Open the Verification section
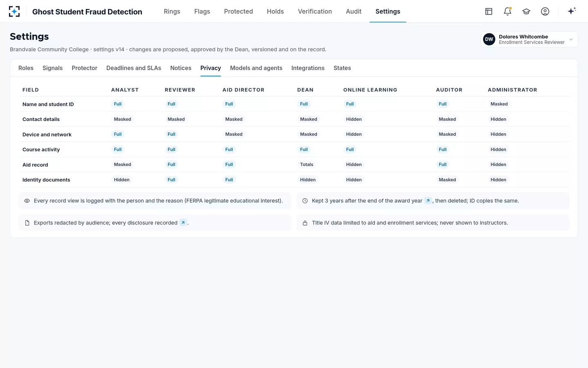The width and height of the screenshot is (588, 368). point(315,11)
